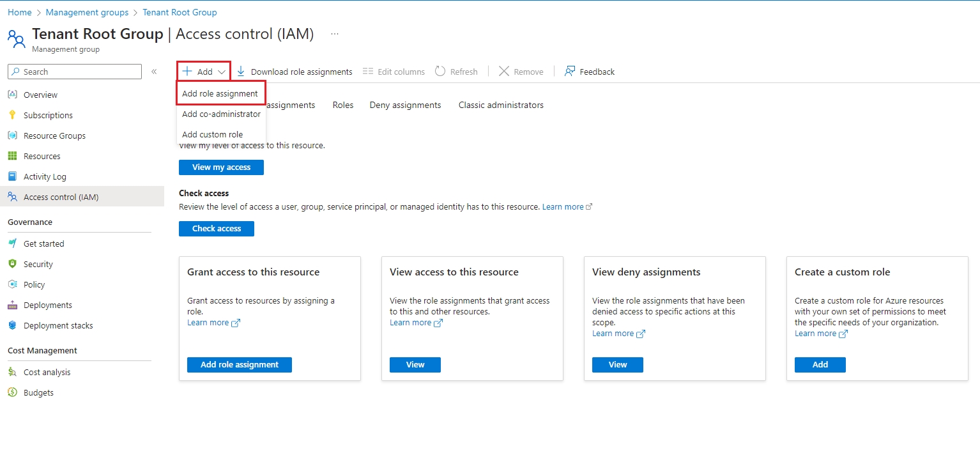
Task: Focus the sidebar Search field
Action: point(80,72)
